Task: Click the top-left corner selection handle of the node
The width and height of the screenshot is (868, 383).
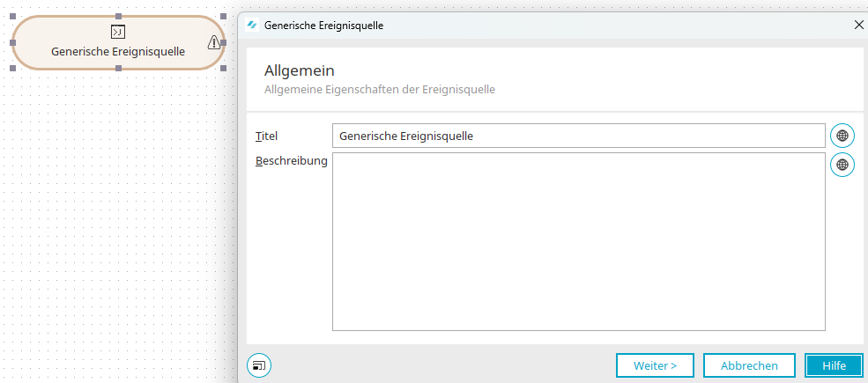Action: pyautogui.click(x=12, y=17)
